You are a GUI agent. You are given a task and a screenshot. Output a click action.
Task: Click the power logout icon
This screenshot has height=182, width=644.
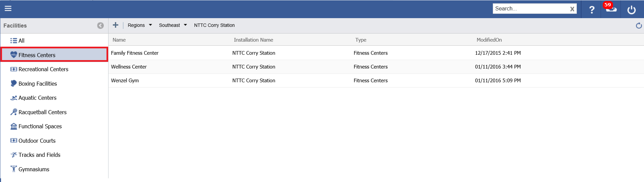[x=631, y=10]
